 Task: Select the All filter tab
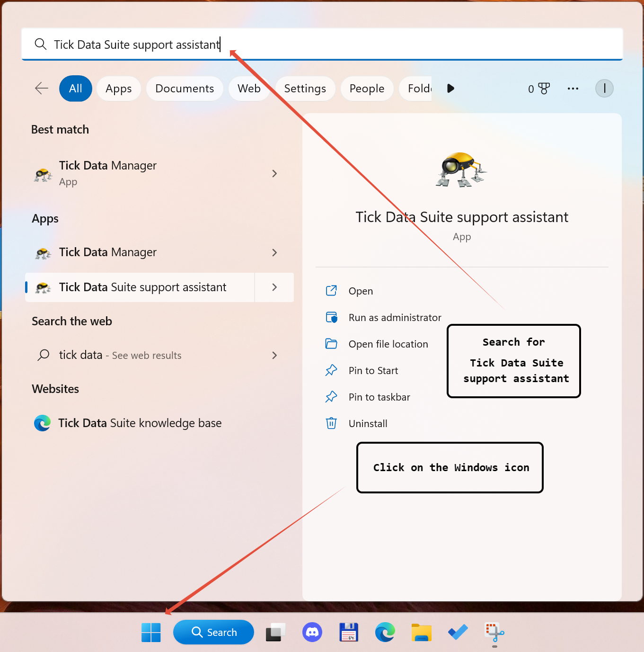[x=76, y=89]
